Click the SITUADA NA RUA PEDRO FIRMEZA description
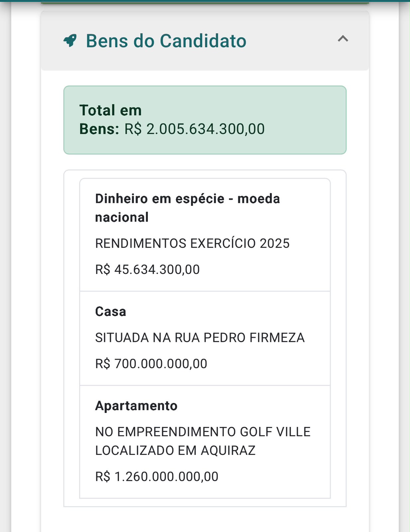 click(x=200, y=337)
